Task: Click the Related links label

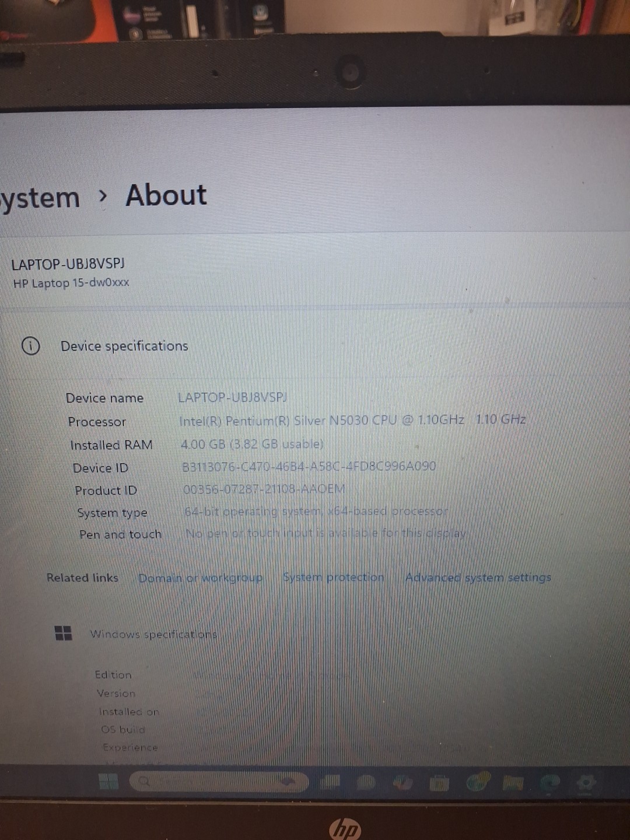Action: (x=82, y=578)
